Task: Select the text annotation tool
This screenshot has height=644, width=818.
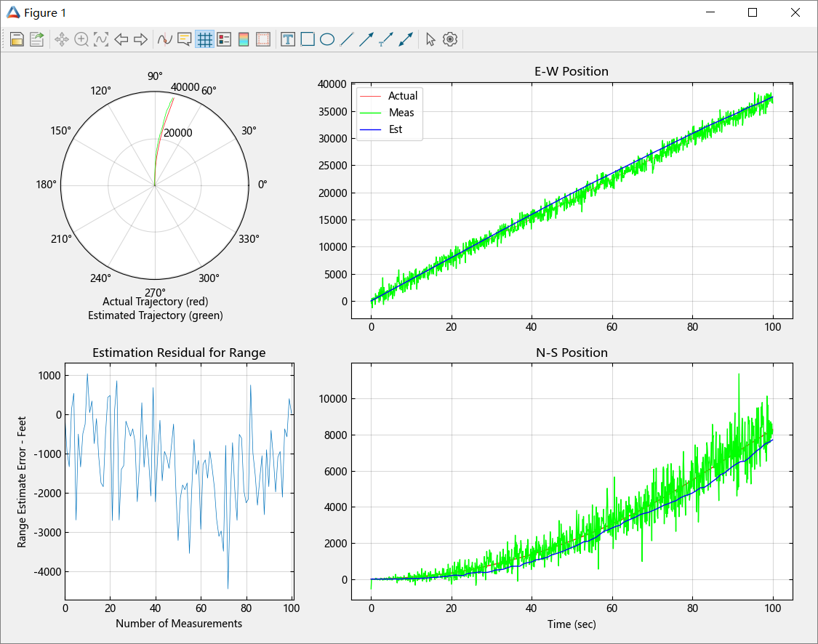Action: point(288,40)
